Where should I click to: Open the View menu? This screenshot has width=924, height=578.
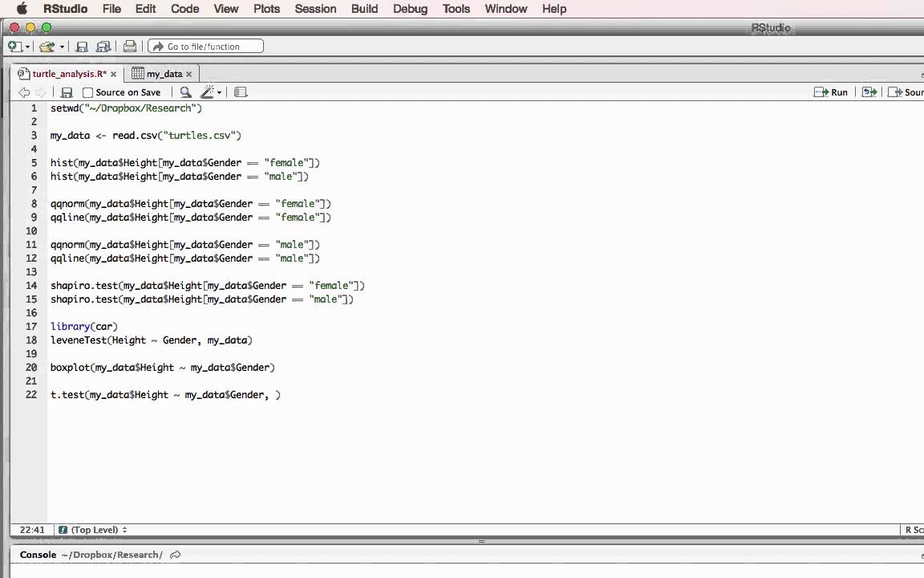click(x=225, y=9)
